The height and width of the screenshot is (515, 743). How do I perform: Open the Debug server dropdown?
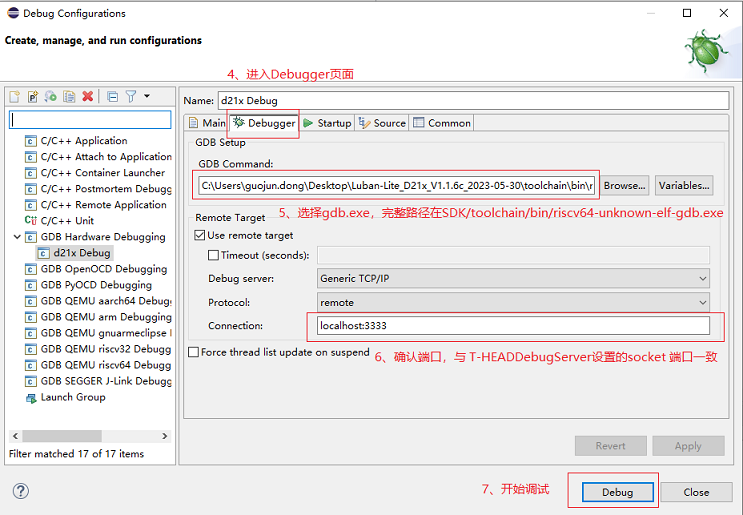pyautogui.click(x=513, y=278)
